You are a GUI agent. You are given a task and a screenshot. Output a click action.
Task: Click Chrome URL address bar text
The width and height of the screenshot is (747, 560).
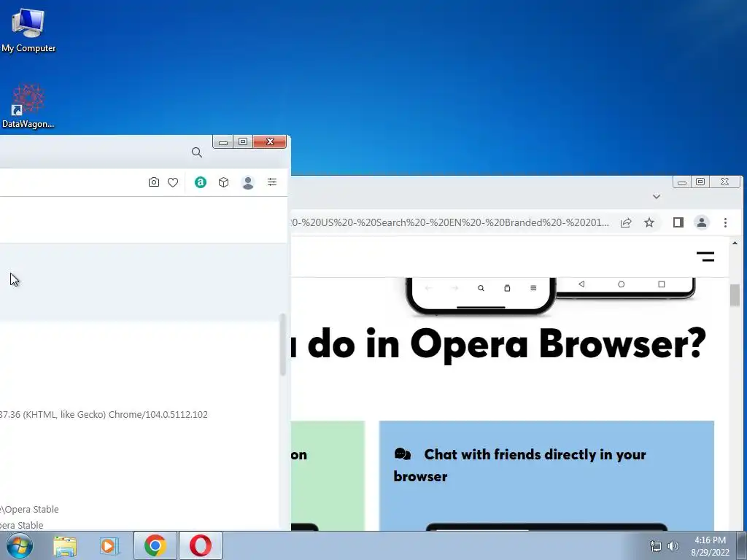449,222
